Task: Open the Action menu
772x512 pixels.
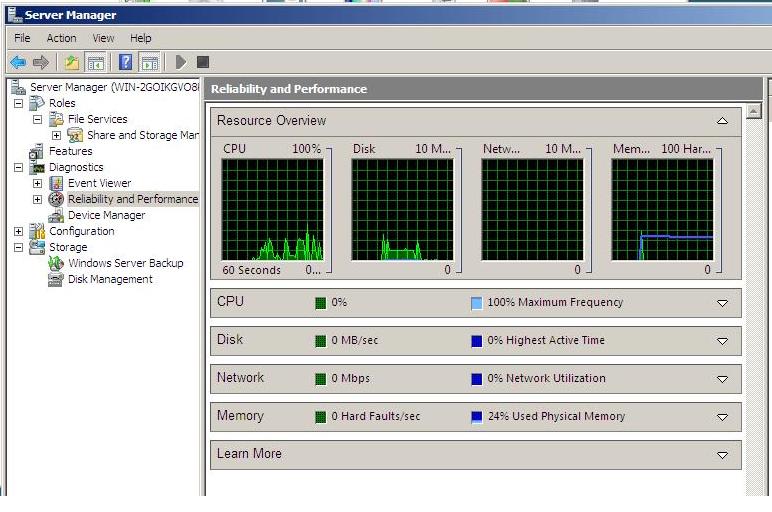Action: pyautogui.click(x=62, y=38)
